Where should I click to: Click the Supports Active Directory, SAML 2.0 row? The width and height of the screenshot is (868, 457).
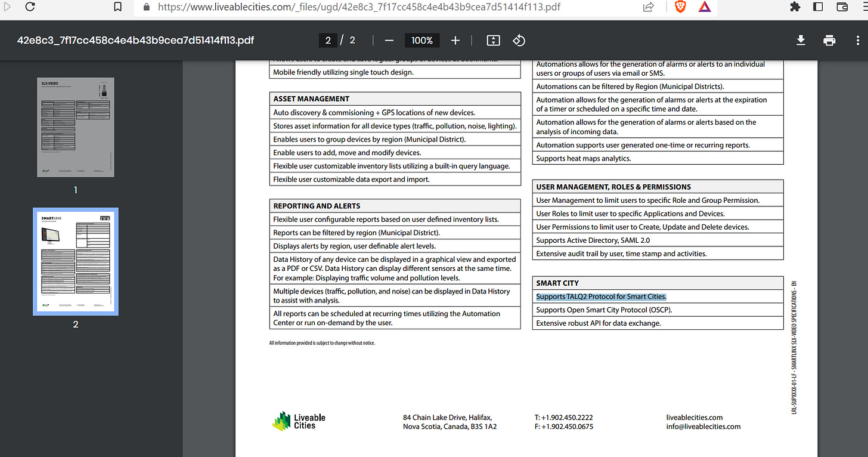(x=658, y=240)
